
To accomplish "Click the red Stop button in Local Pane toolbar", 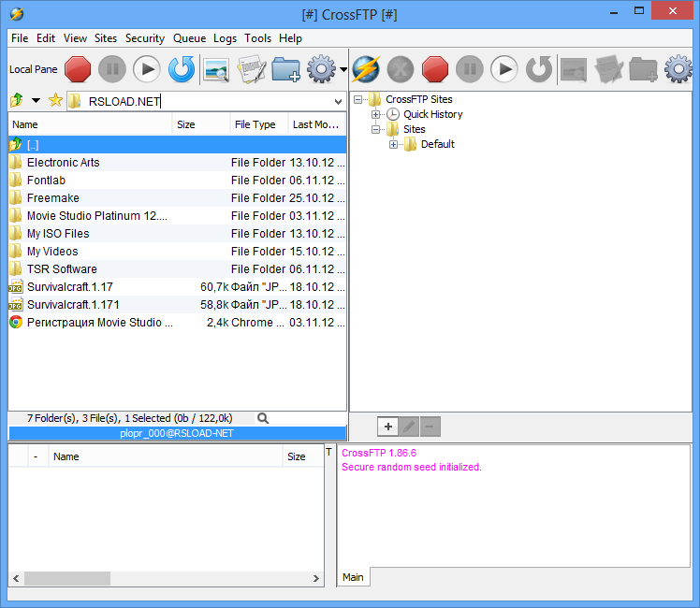I will [x=78, y=69].
